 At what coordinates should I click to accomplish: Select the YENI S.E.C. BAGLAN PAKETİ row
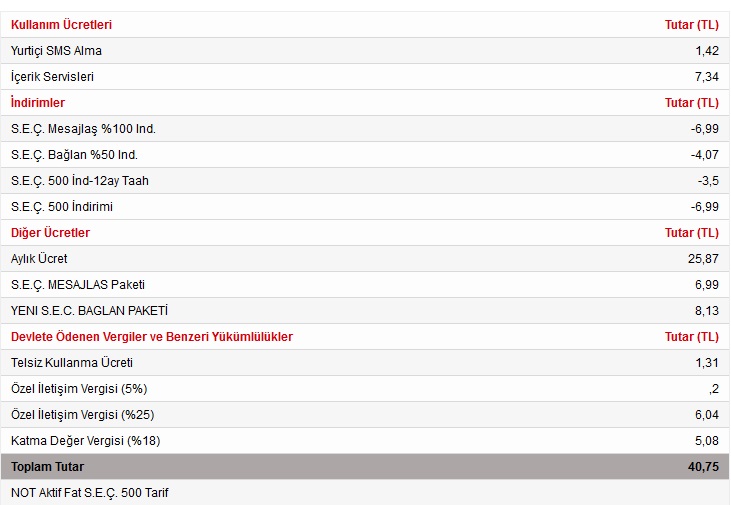pos(89,310)
